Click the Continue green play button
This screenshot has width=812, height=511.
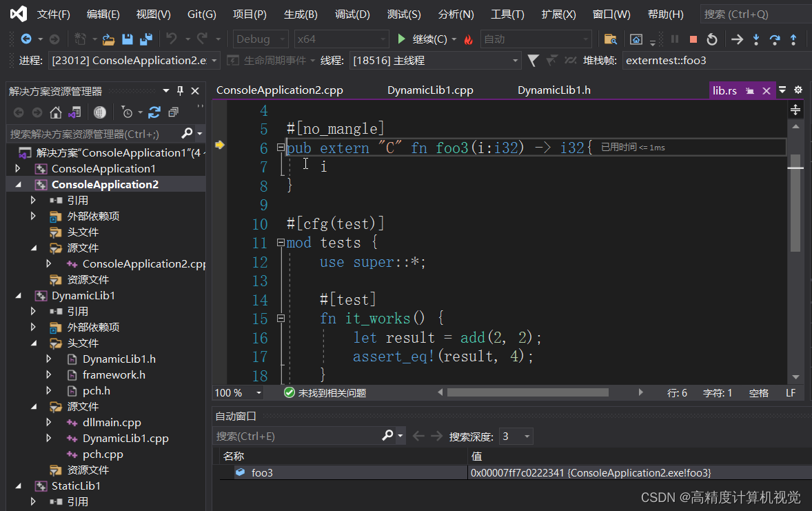[401, 39]
